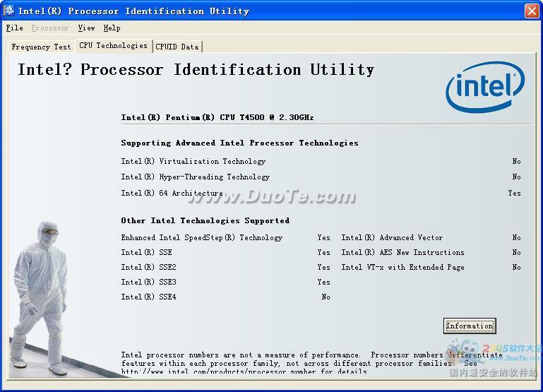Click Other Intel Technologies Supported heading
Screen dimensions: 543x392
(205, 220)
